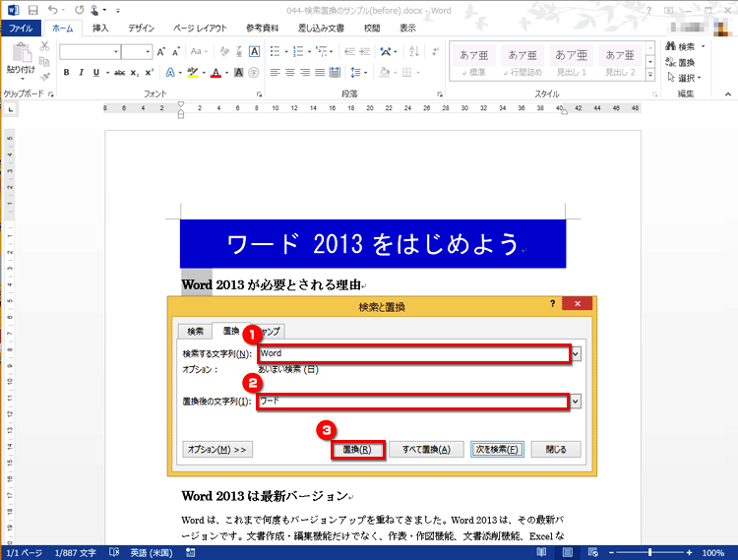Switch to the 挿入 ribbon tab
This screenshot has height=560, width=738.
pyautogui.click(x=100, y=29)
